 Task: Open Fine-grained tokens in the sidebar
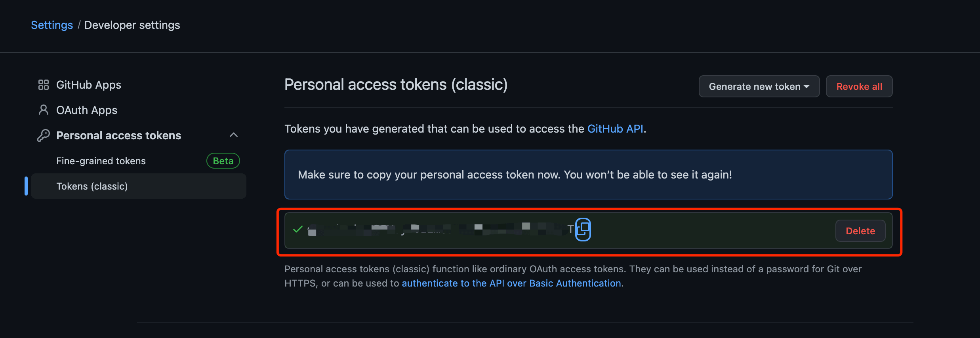(101, 161)
